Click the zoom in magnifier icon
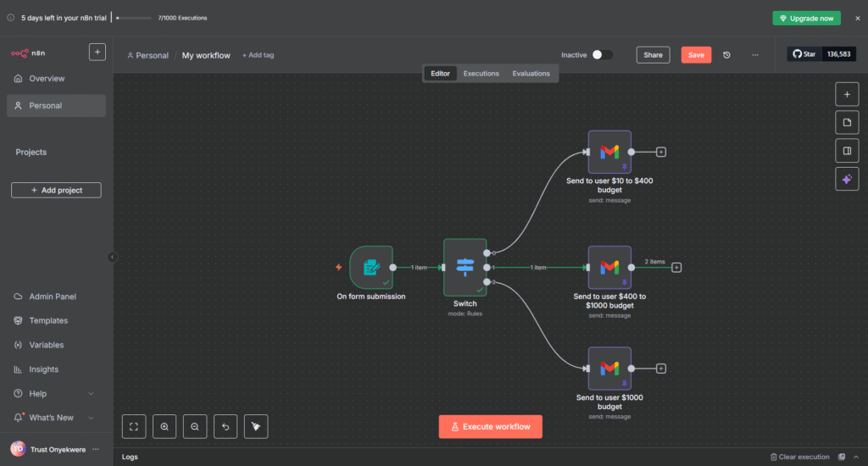The width and height of the screenshot is (868, 466). (x=164, y=427)
